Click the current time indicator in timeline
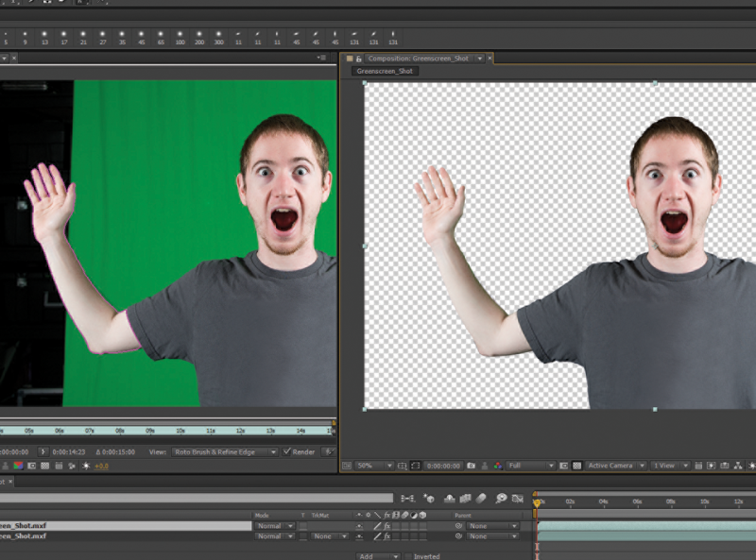 point(537,502)
